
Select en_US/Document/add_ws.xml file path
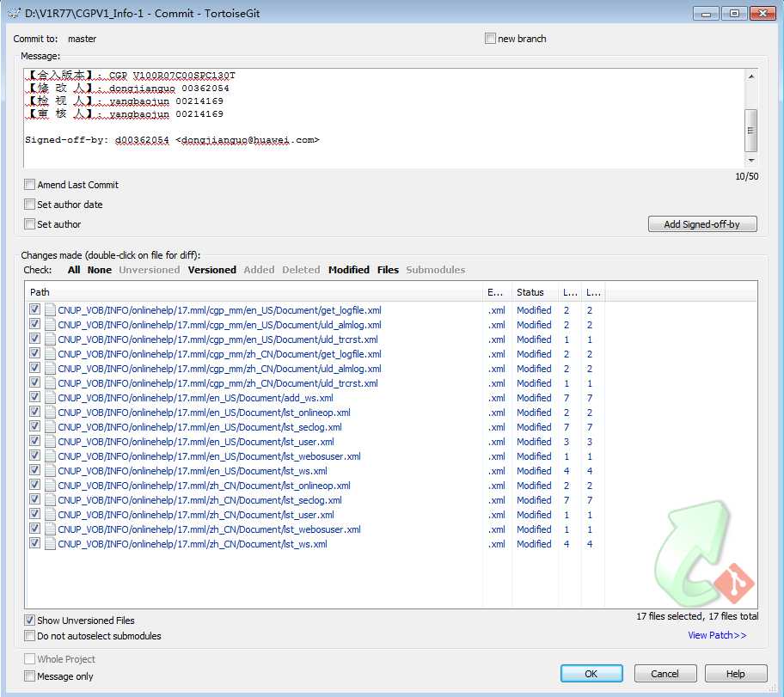(195, 398)
